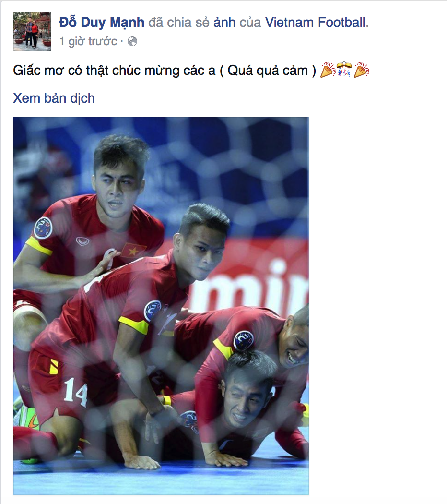Image resolution: width=447 pixels, height=504 pixels.
Task: Open the shared 'ảnh' photo link
Action: pos(224,23)
